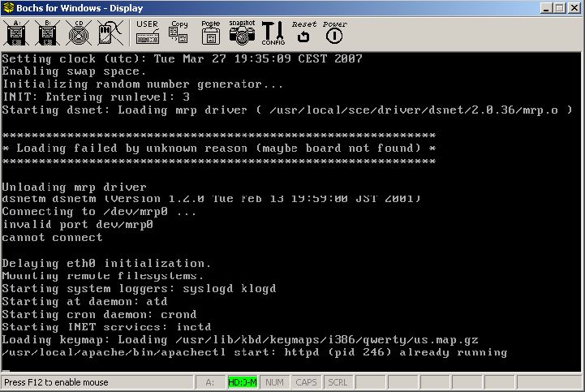Click the NUM status indicator

274,382
